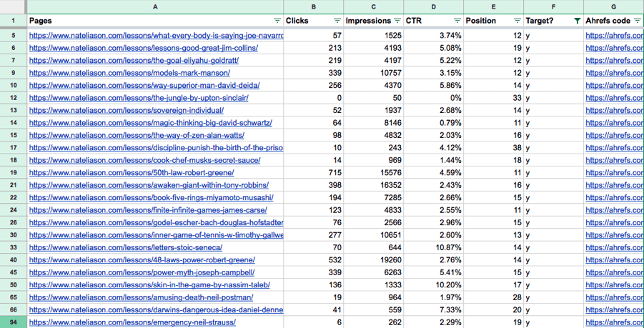Open the godel-escher-bach-douglas-hofstadter link

coord(156,222)
